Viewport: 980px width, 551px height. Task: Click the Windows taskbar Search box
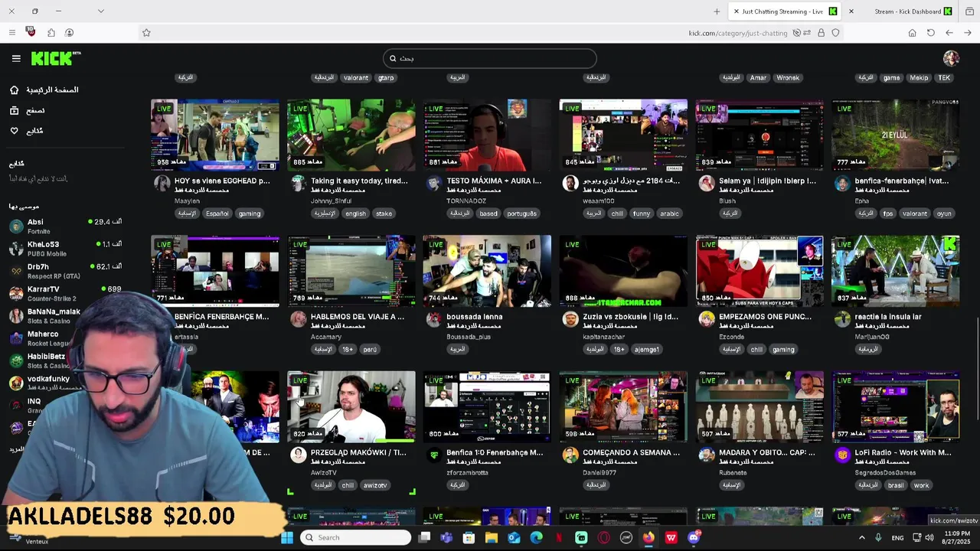pyautogui.click(x=355, y=537)
